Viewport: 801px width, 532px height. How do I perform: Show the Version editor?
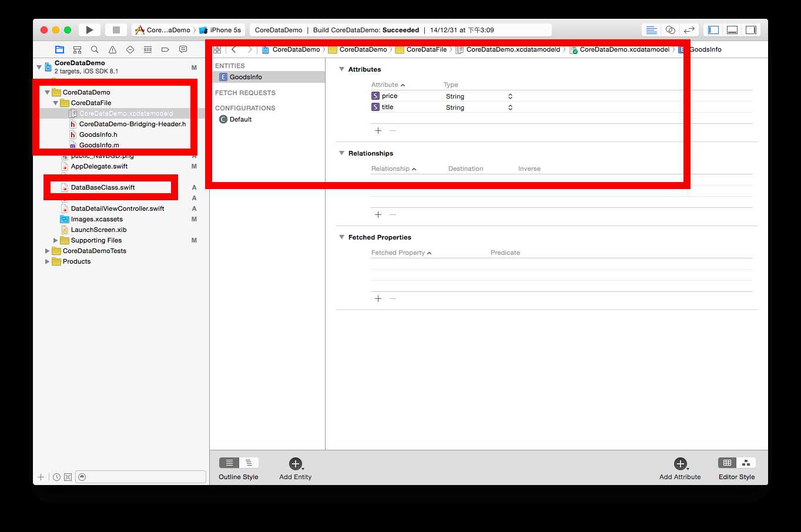pos(689,30)
